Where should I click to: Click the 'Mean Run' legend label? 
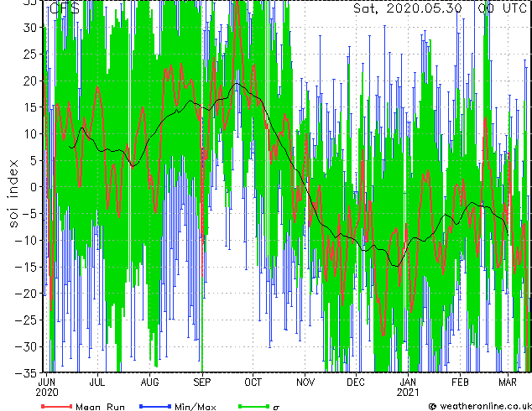(x=100, y=407)
